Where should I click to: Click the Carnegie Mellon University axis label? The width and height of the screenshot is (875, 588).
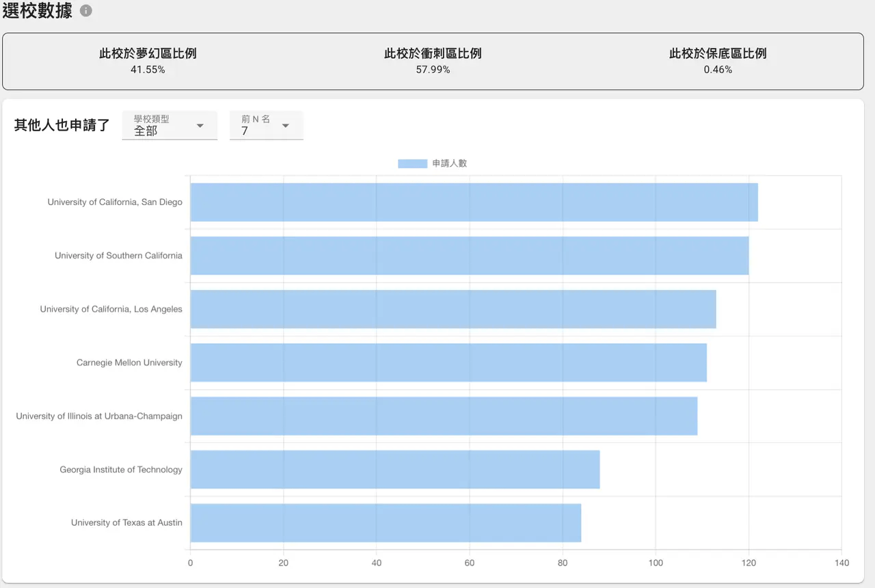tap(129, 362)
